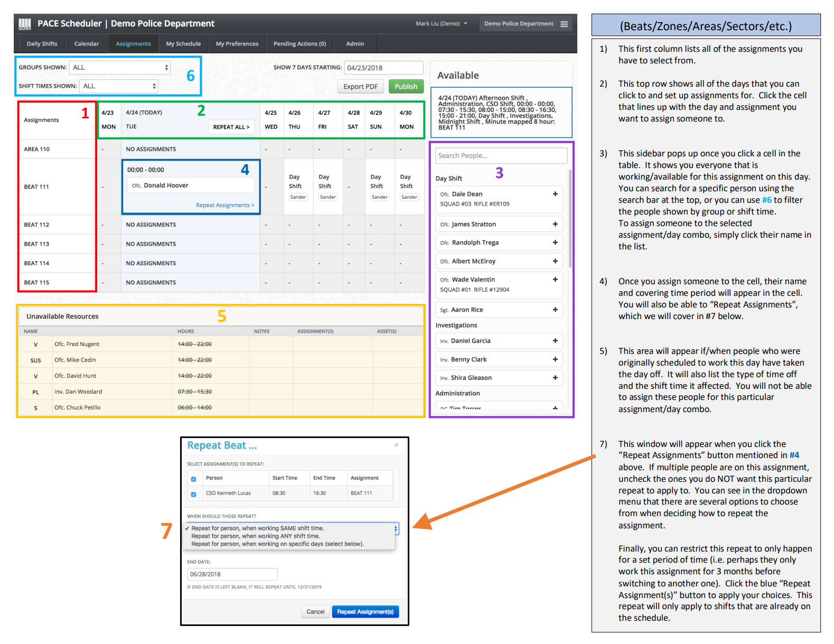Click Beat 111 Day Shift cell under 4/30

point(409,187)
